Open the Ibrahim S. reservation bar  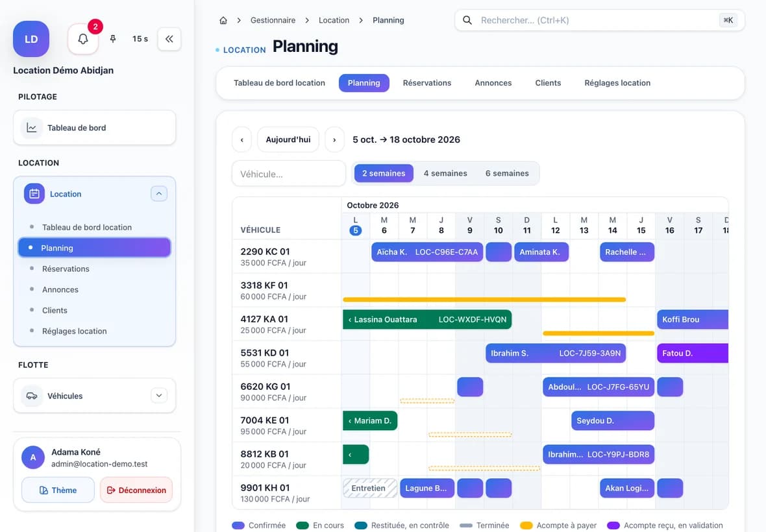point(556,354)
